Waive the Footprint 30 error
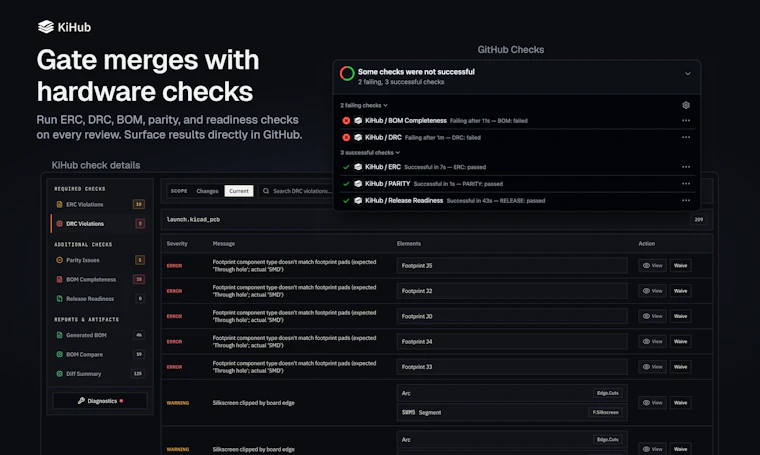The image size is (760, 455). click(x=680, y=316)
